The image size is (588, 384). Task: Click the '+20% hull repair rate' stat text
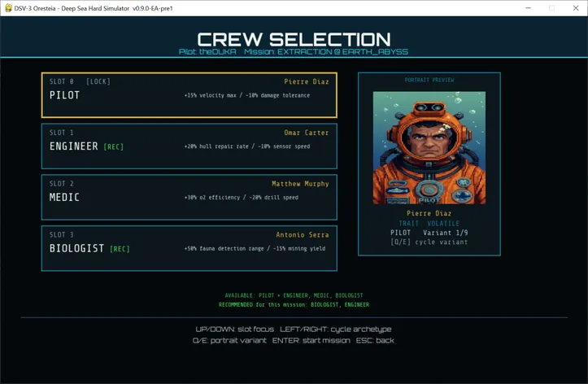(216, 146)
